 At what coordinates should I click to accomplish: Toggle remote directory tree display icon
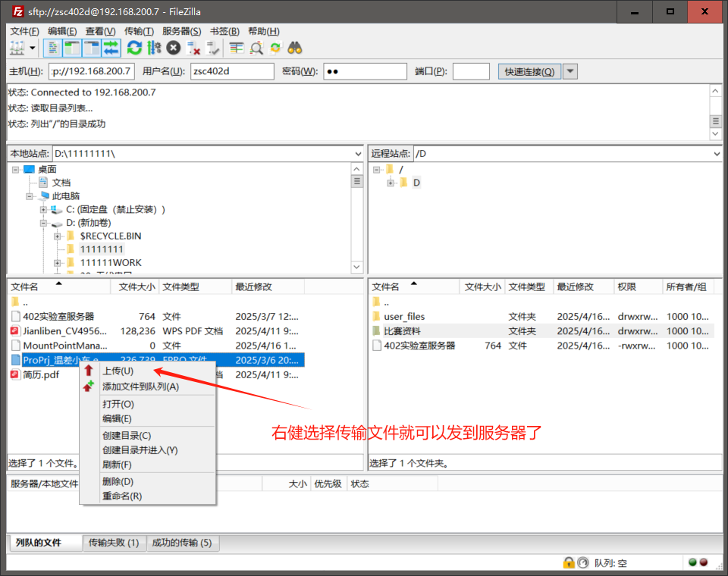pos(92,48)
